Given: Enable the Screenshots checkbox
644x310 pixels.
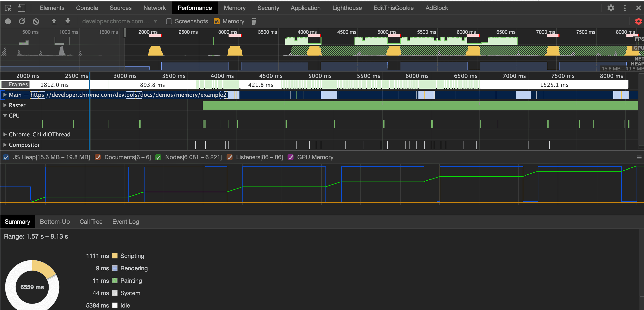Looking at the screenshot, I should (169, 22).
